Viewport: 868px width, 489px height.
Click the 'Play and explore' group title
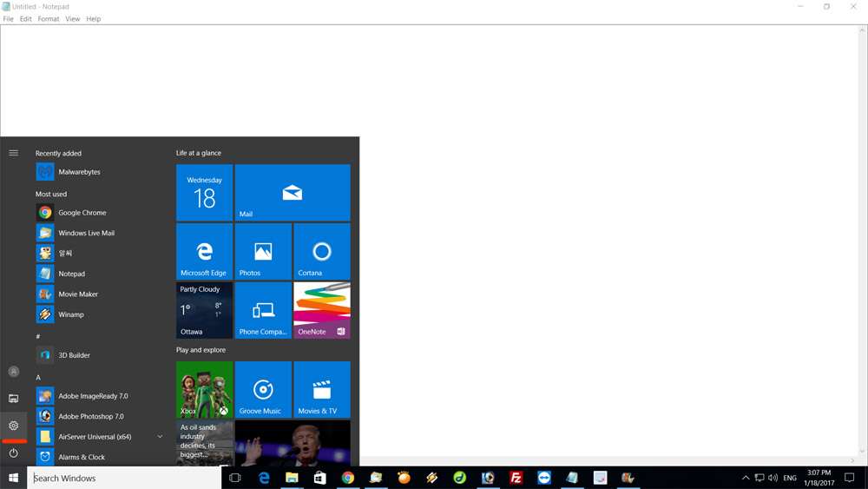coord(201,350)
